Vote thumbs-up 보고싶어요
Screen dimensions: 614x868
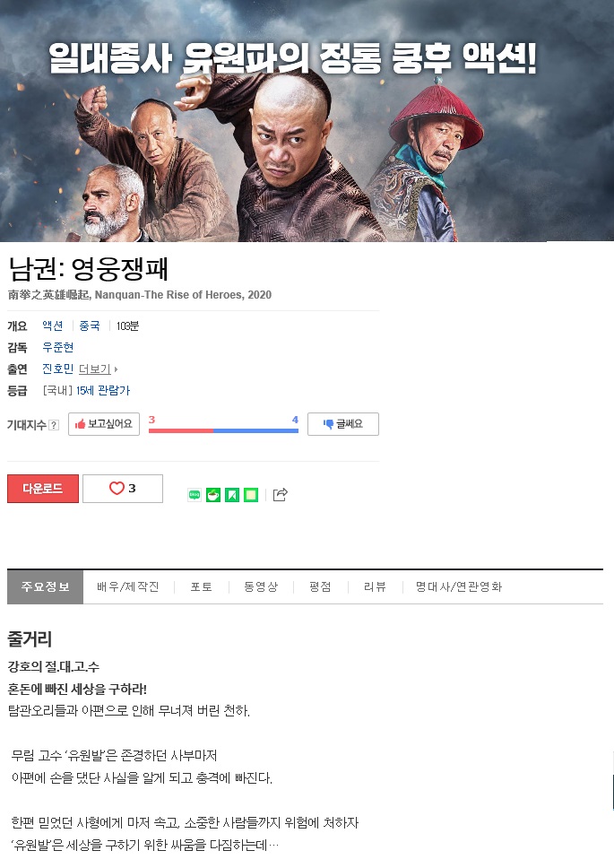[104, 424]
